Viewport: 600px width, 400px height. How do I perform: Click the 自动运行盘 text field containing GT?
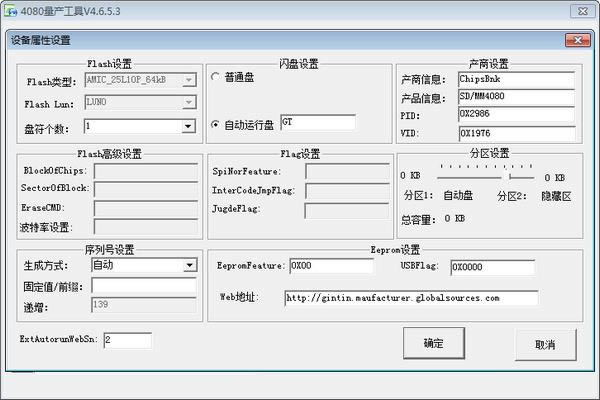tap(318, 122)
